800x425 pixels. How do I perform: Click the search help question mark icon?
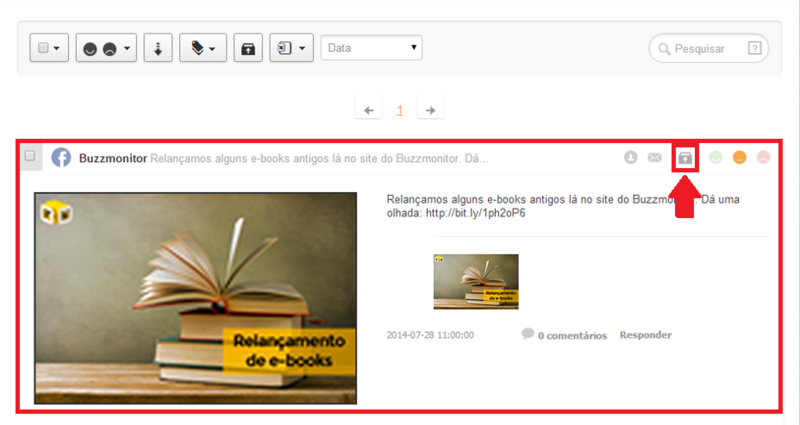point(755,48)
